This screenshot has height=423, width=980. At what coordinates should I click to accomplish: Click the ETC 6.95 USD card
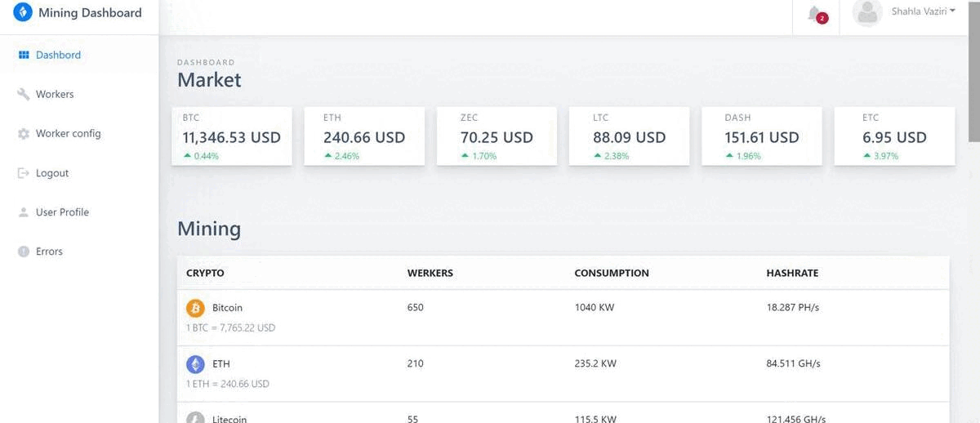894,136
